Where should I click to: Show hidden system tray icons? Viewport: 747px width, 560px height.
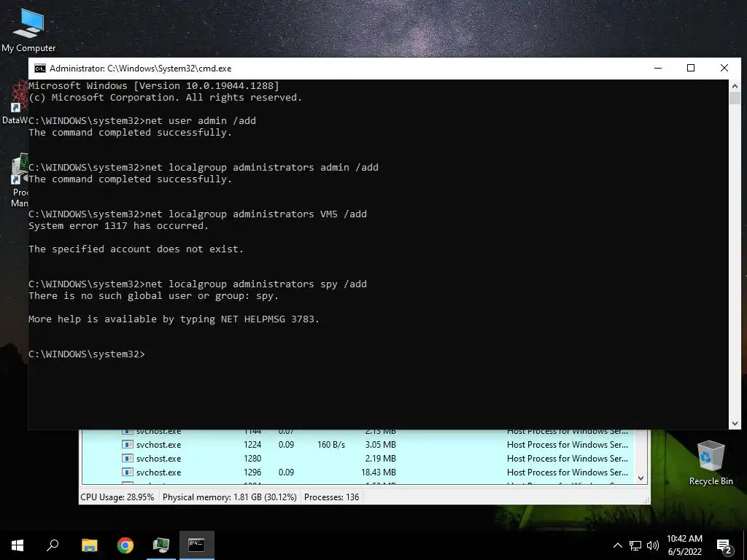617,545
